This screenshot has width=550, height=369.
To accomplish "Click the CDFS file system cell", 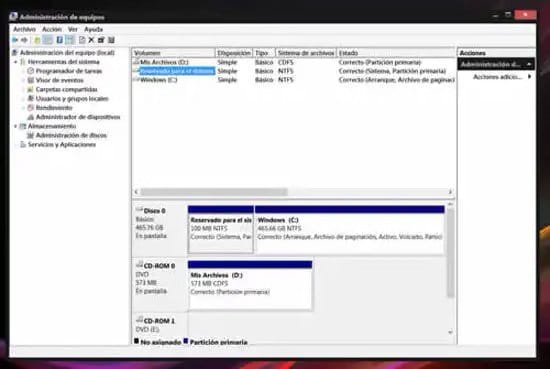I will click(286, 62).
